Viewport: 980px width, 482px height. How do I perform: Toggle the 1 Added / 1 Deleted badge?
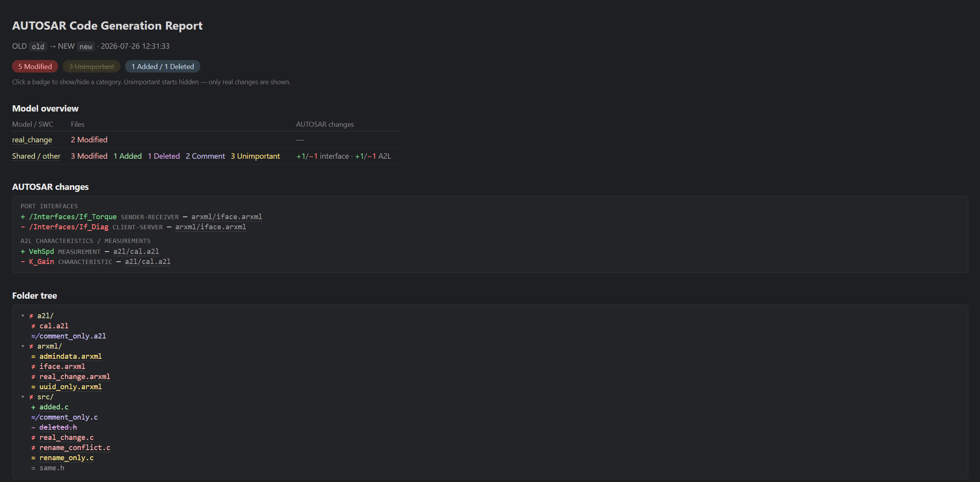pos(162,66)
